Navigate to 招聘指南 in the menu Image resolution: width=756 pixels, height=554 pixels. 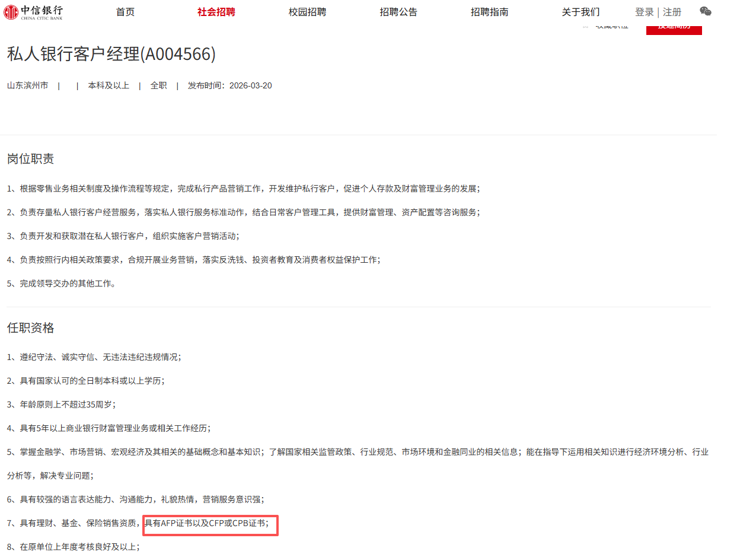tap(489, 12)
